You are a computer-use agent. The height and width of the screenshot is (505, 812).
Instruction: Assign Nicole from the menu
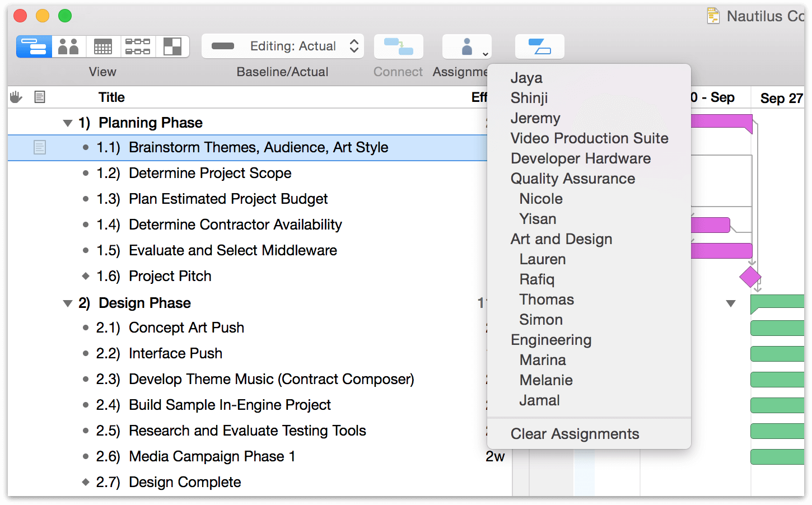tap(589, 199)
